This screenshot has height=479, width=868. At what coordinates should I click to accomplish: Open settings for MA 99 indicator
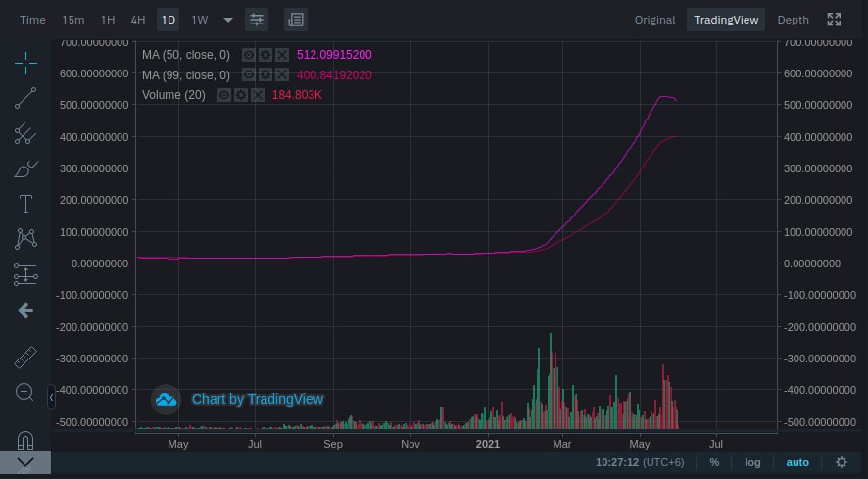click(x=265, y=74)
